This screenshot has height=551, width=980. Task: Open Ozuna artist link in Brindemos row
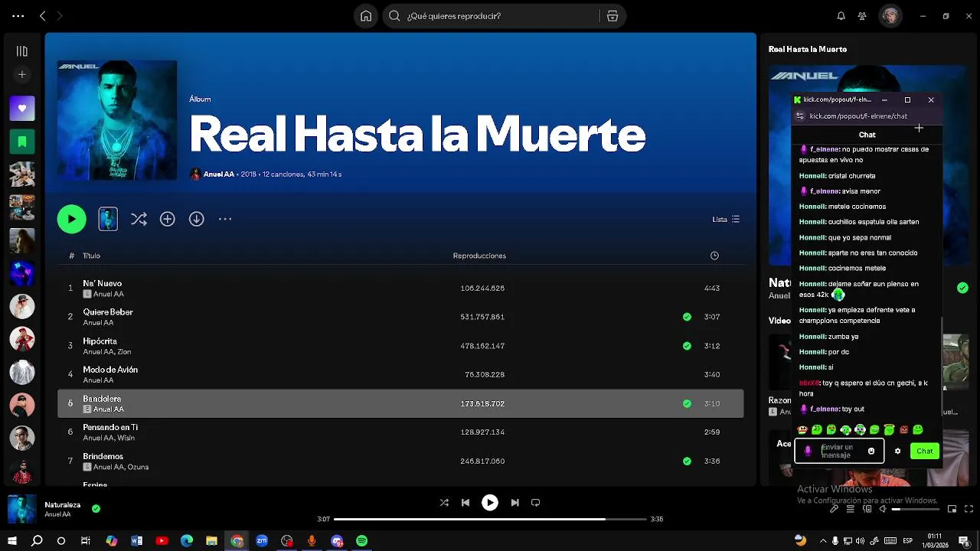tap(138, 467)
